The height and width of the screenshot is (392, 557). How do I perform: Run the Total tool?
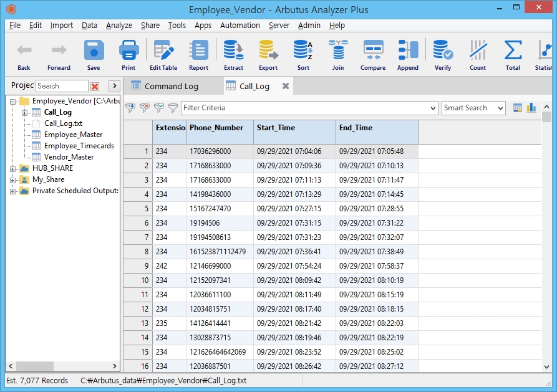coord(513,55)
